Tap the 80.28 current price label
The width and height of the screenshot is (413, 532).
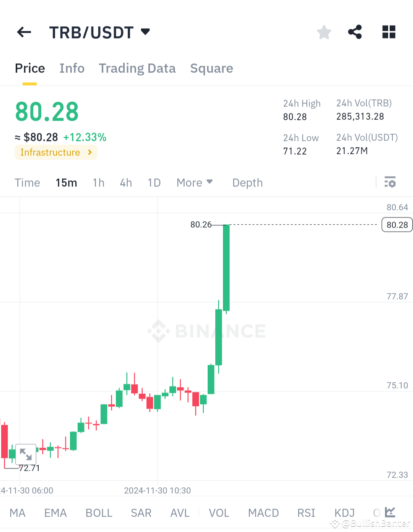pyautogui.click(x=397, y=225)
